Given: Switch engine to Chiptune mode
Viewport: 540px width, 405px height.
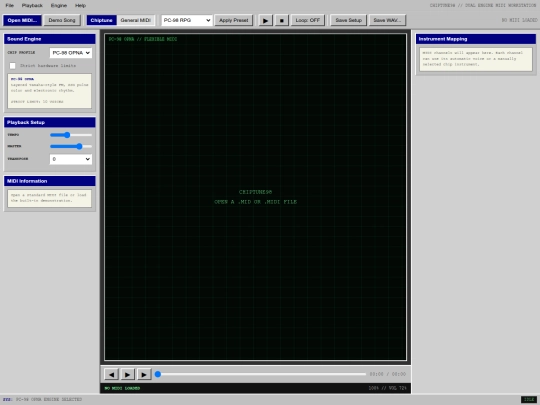Looking at the screenshot, I should pyautogui.click(x=101, y=20).
